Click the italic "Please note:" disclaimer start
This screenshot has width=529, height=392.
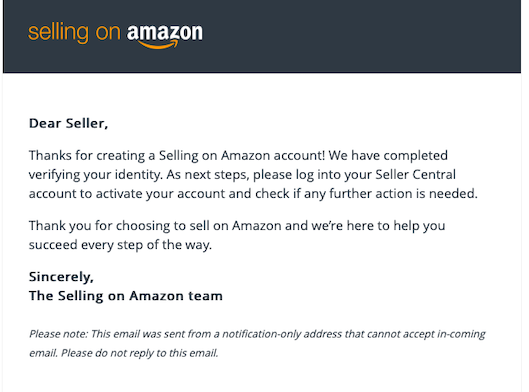click(x=58, y=334)
